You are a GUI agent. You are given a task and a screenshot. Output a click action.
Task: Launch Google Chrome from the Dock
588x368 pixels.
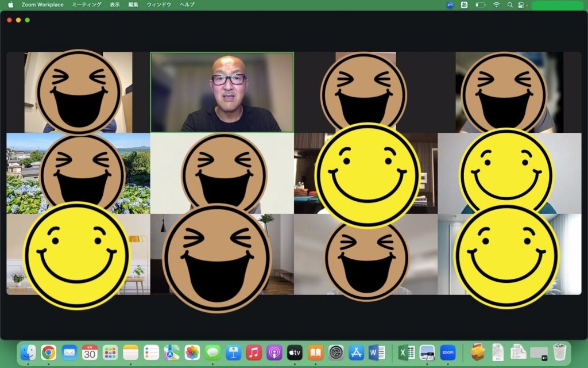coord(48,352)
